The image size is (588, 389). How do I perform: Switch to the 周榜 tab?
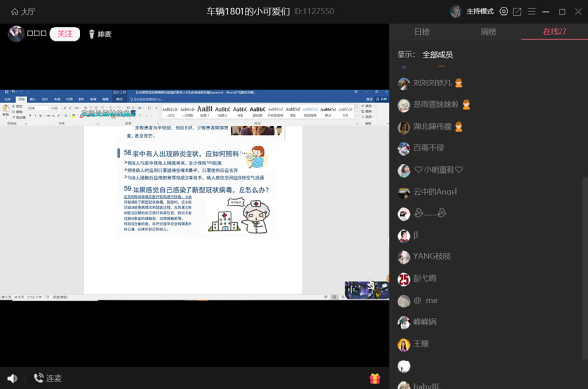488,32
